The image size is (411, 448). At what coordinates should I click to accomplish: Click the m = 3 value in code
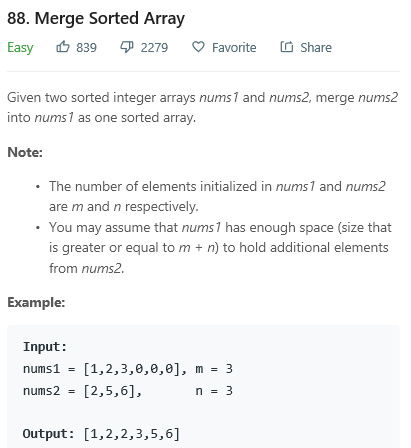click(x=214, y=369)
